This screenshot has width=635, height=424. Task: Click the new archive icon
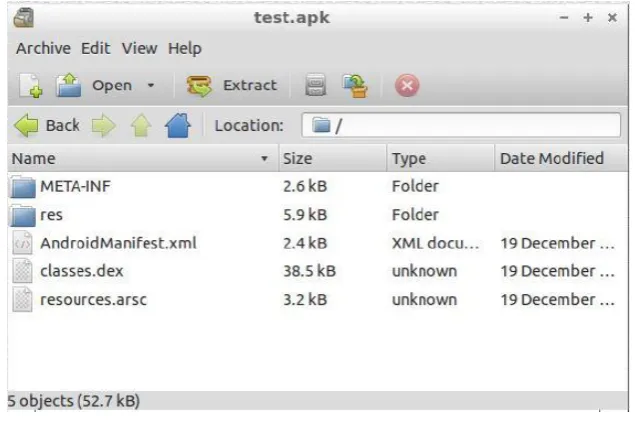tap(31, 85)
